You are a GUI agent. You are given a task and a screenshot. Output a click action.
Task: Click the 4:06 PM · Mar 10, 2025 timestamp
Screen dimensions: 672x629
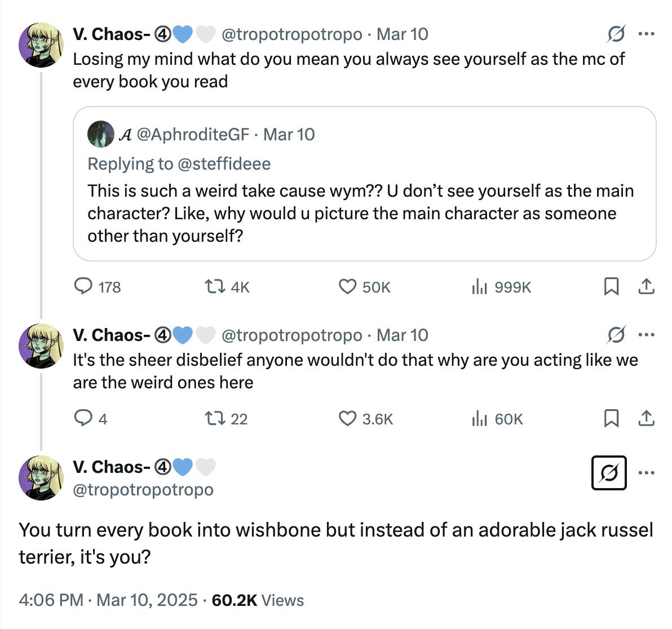[108, 600]
